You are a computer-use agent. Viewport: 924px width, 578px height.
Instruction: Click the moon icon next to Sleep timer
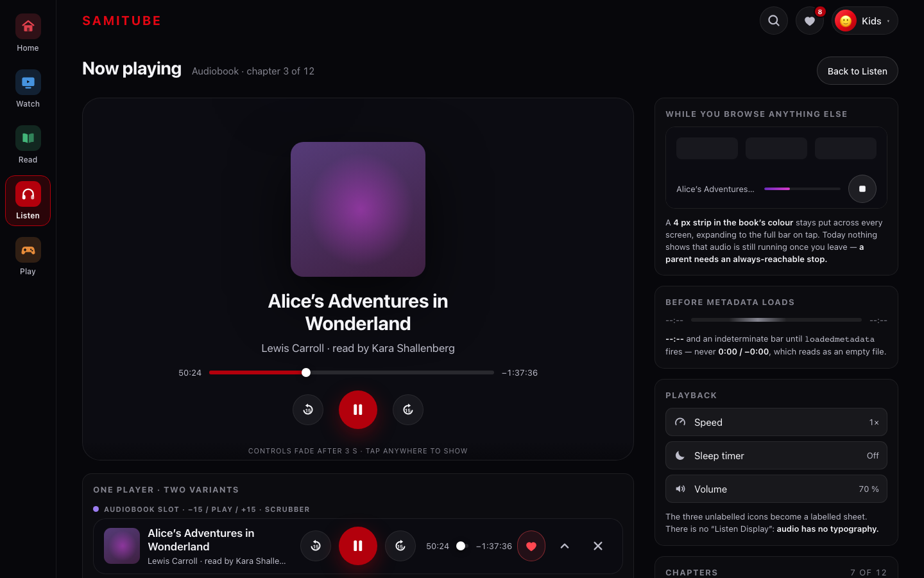click(680, 455)
